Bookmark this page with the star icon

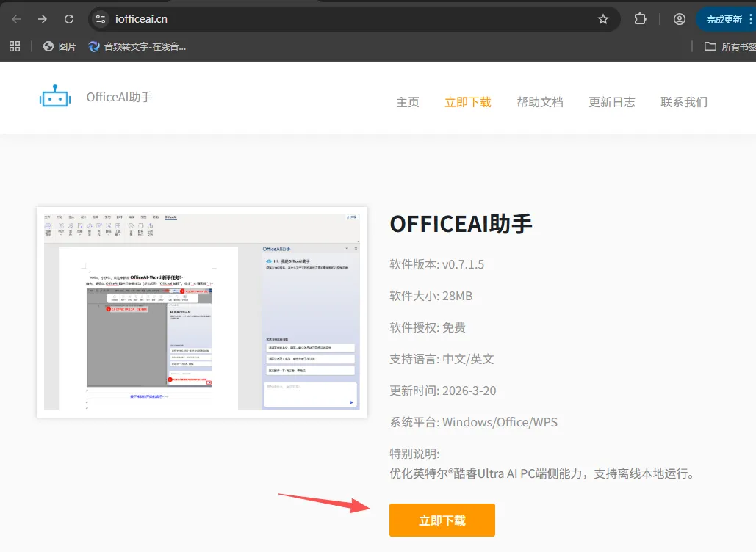pyautogui.click(x=602, y=19)
